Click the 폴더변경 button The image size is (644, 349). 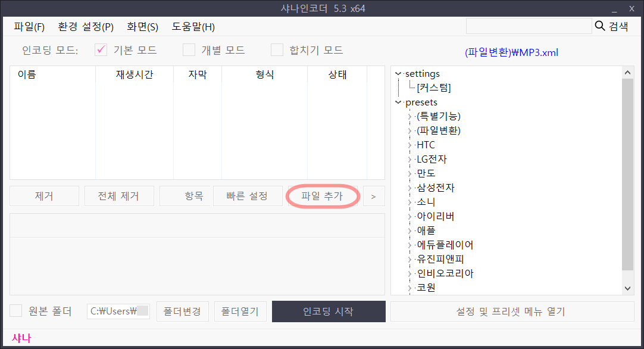(x=182, y=311)
